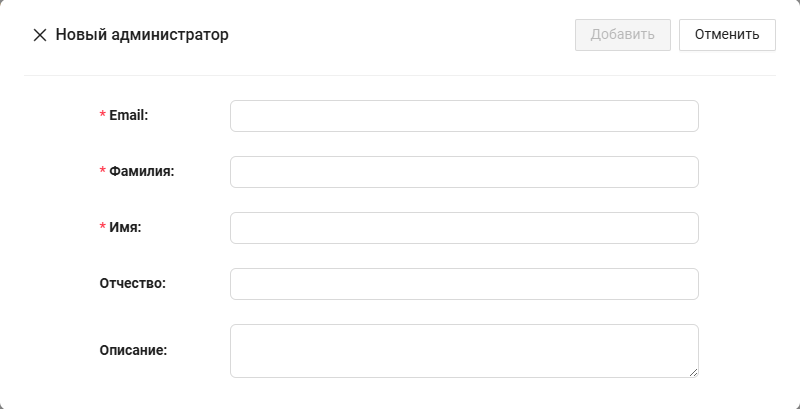800x409 pixels.
Task: Click the disabled Добавить button
Action: click(x=622, y=35)
